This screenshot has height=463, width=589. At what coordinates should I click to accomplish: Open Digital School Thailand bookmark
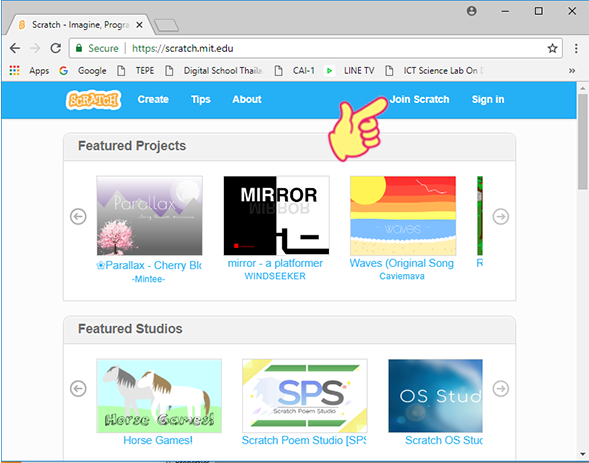click(213, 71)
